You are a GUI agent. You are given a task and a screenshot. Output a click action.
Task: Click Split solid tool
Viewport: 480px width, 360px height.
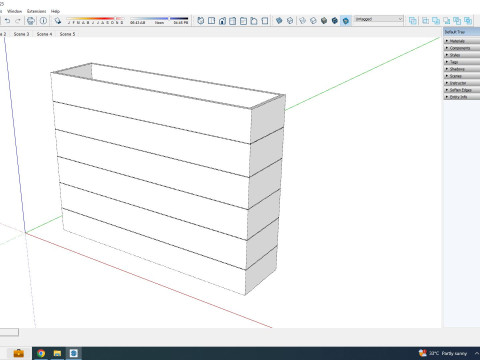pyautogui.click(x=468, y=21)
